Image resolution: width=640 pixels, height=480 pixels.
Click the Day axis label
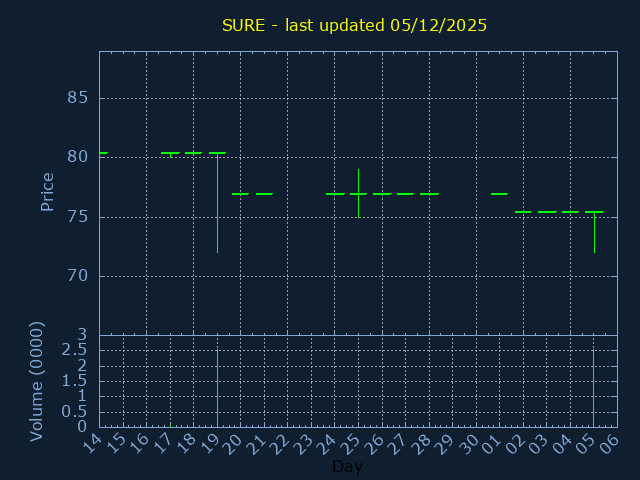click(347, 467)
